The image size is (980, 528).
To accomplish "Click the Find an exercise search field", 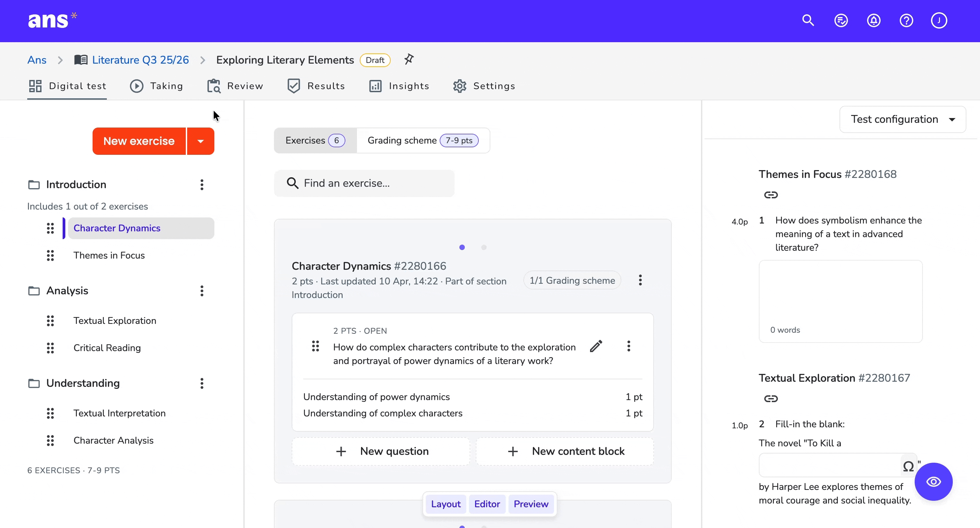I will [x=364, y=183].
